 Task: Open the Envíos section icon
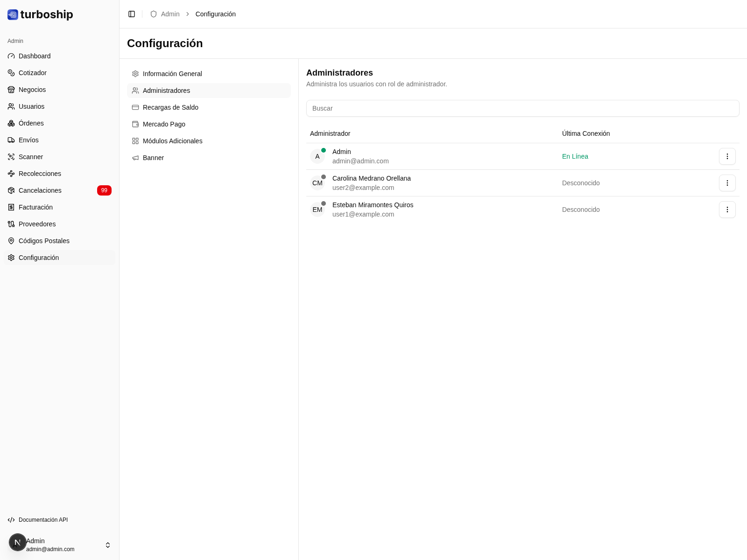click(x=11, y=140)
